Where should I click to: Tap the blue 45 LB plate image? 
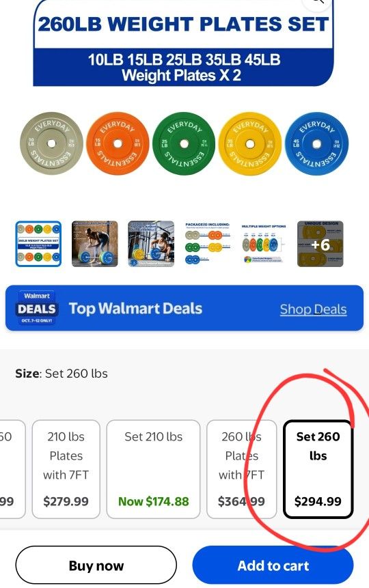pos(317,143)
